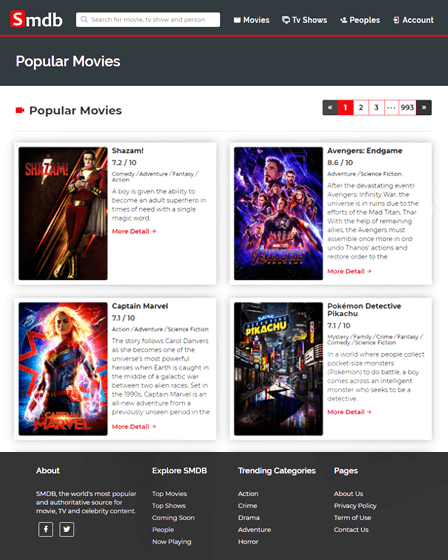Click the Captain Marvel title

click(140, 306)
